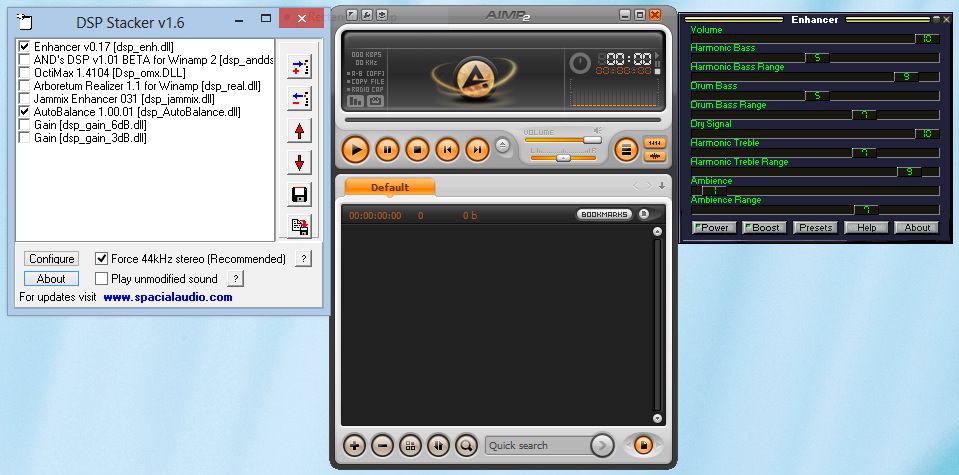Open playlist sorting grid button
The width and height of the screenshot is (959, 475).
point(410,446)
